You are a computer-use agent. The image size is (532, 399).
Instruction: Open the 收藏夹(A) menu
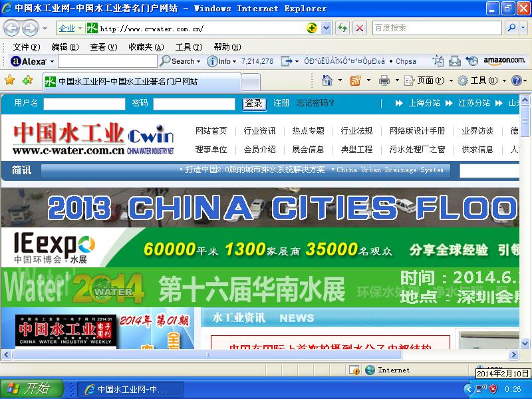[146, 47]
